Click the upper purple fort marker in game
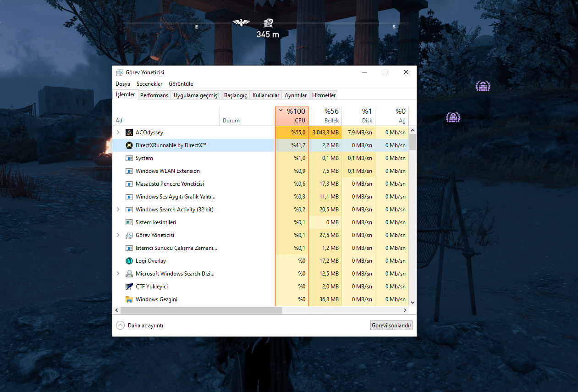This screenshot has width=578, height=392. click(x=483, y=85)
